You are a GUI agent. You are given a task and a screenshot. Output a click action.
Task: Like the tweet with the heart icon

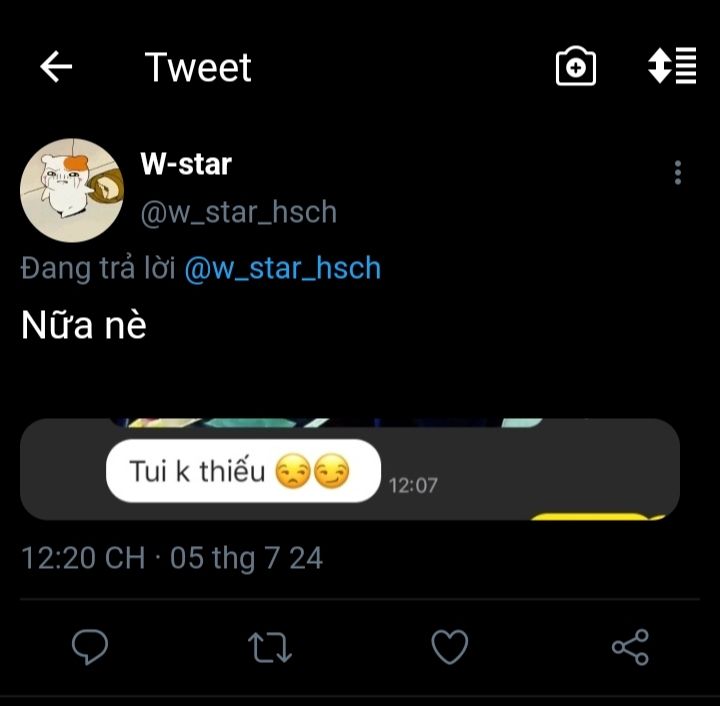point(450,647)
